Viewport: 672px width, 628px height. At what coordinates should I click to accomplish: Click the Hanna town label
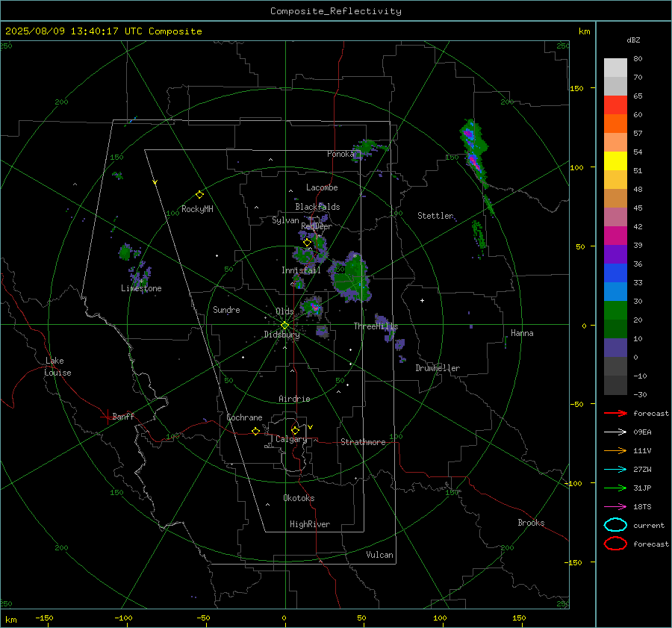522,333
